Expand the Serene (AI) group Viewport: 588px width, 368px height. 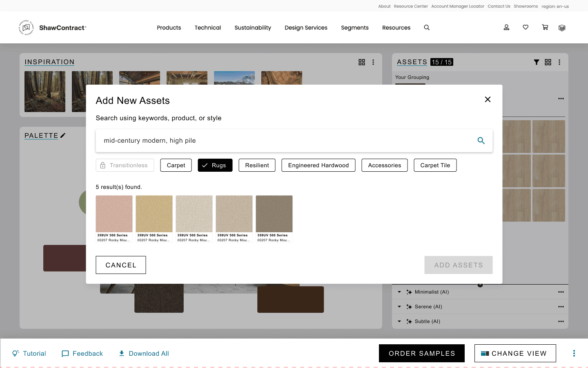point(399,307)
